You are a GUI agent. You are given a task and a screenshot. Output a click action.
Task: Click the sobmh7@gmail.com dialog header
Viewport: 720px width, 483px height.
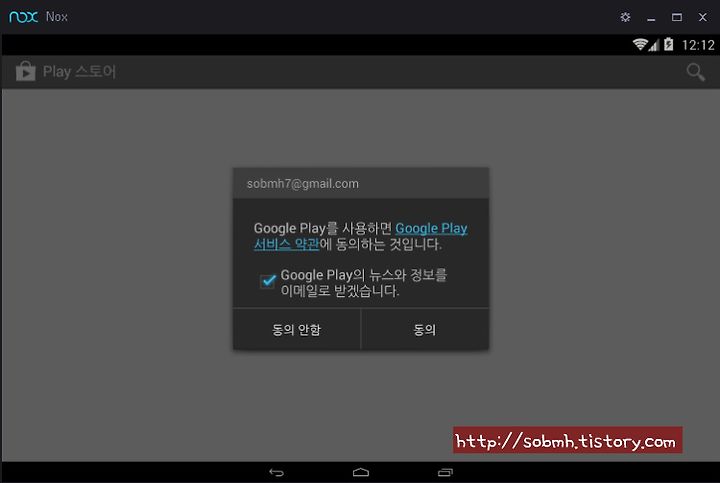coord(361,184)
